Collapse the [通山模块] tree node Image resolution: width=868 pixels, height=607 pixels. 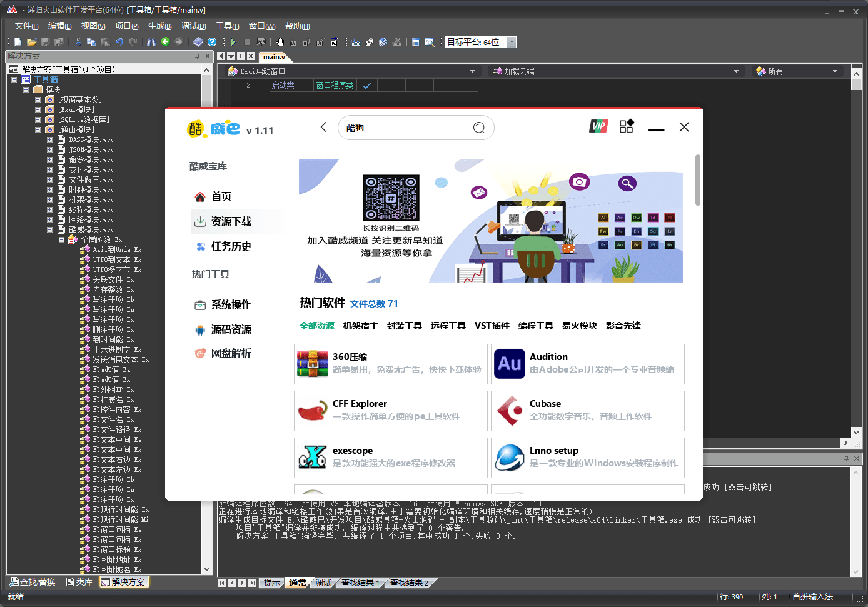pos(38,129)
